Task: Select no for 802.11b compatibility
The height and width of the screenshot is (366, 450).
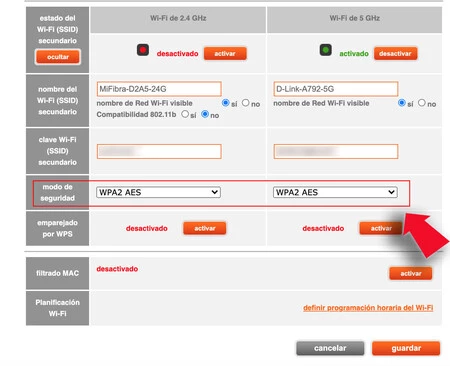Action: click(x=205, y=114)
